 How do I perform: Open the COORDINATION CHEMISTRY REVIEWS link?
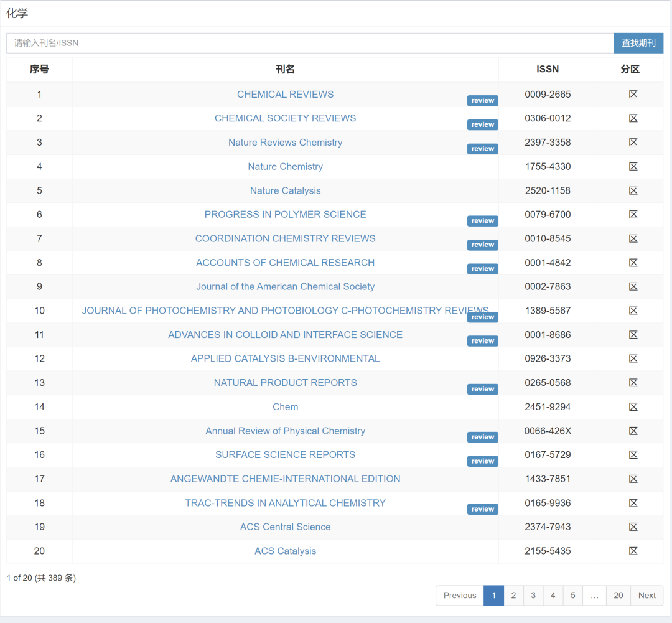pyautogui.click(x=285, y=239)
